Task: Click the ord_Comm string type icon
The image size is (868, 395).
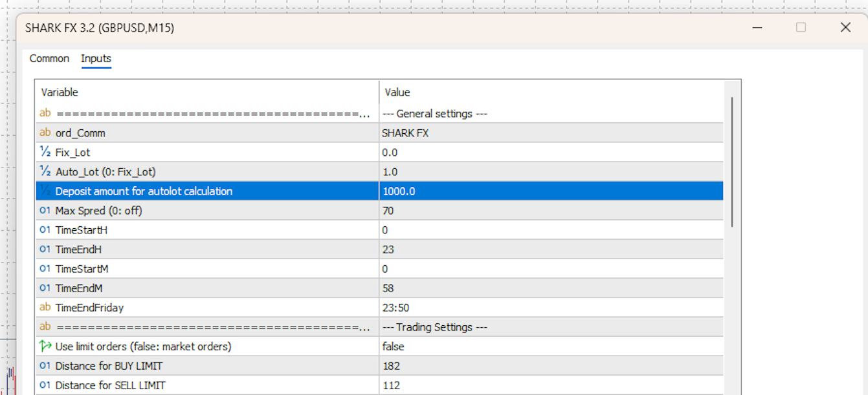Action: (45, 133)
